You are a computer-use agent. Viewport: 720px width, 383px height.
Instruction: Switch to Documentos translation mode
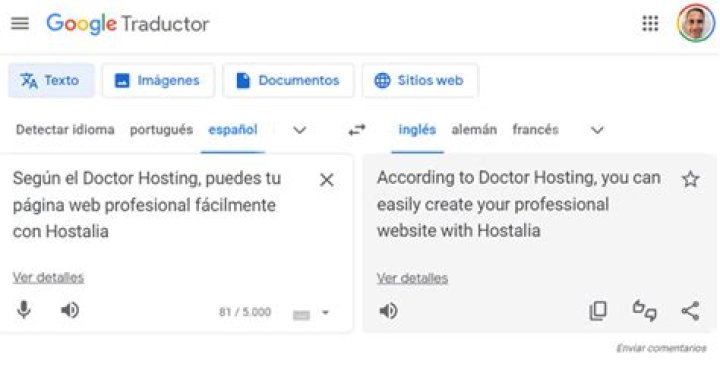pos(288,80)
